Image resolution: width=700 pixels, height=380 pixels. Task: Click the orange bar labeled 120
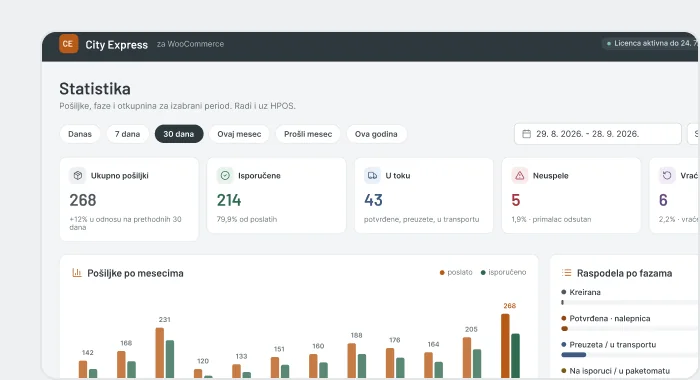[198, 373]
